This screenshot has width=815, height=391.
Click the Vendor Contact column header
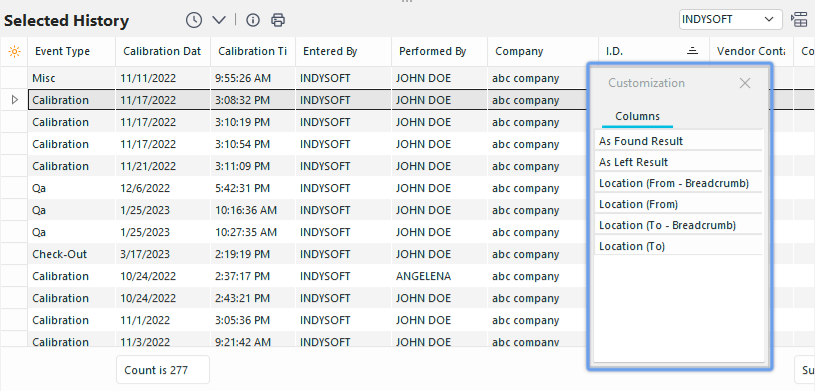pyautogui.click(x=751, y=51)
